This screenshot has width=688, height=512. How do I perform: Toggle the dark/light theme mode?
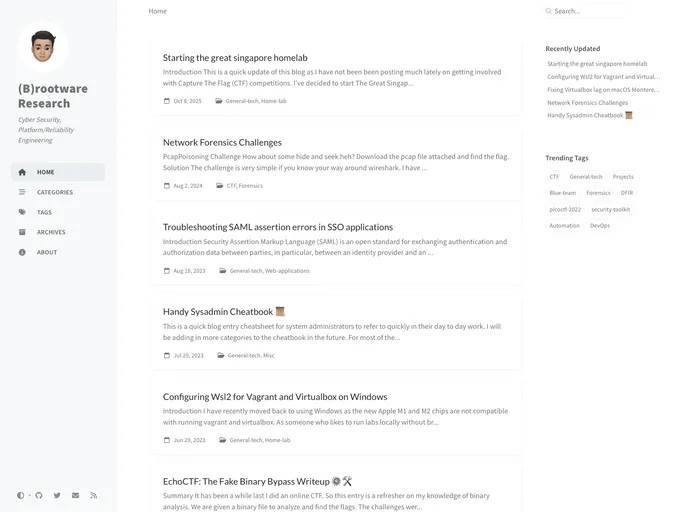click(21, 495)
